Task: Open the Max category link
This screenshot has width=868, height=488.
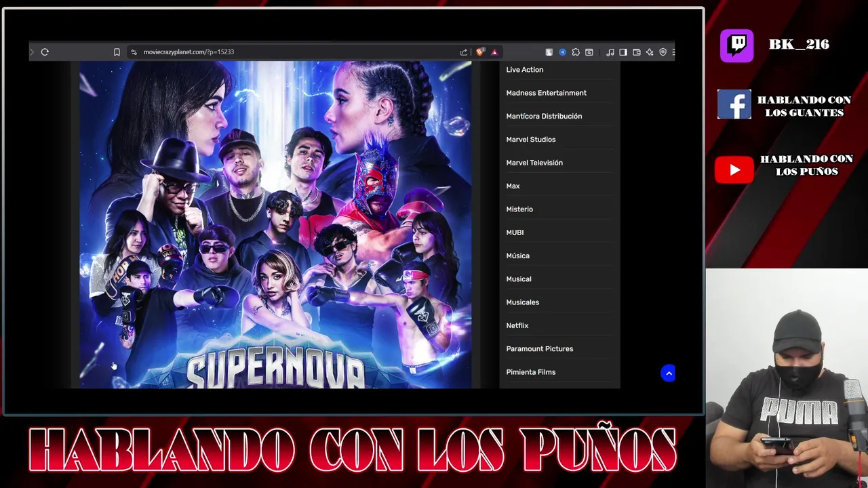Action: click(513, 186)
